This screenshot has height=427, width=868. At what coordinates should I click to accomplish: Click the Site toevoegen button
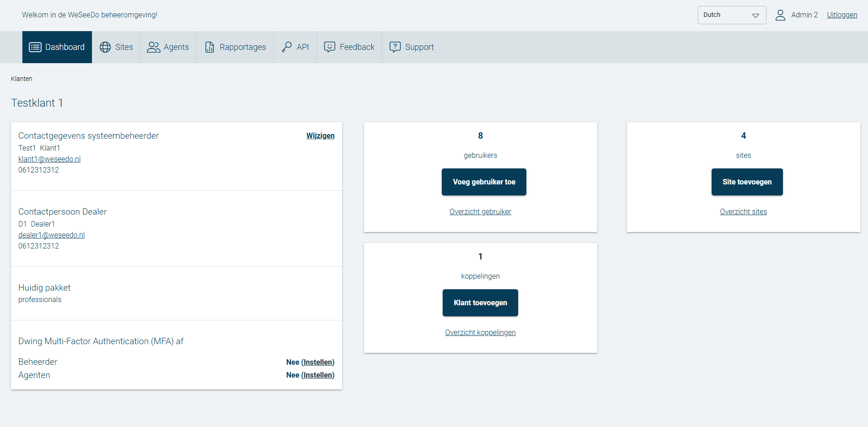point(746,182)
